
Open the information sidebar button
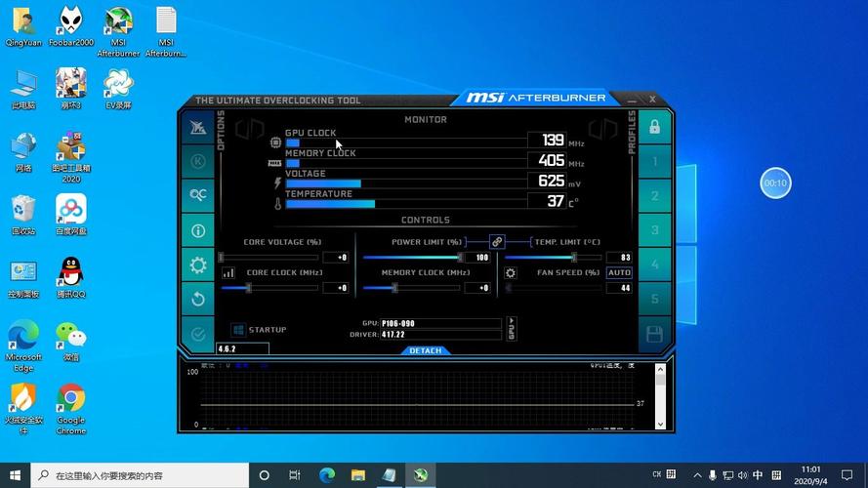click(x=198, y=230)
